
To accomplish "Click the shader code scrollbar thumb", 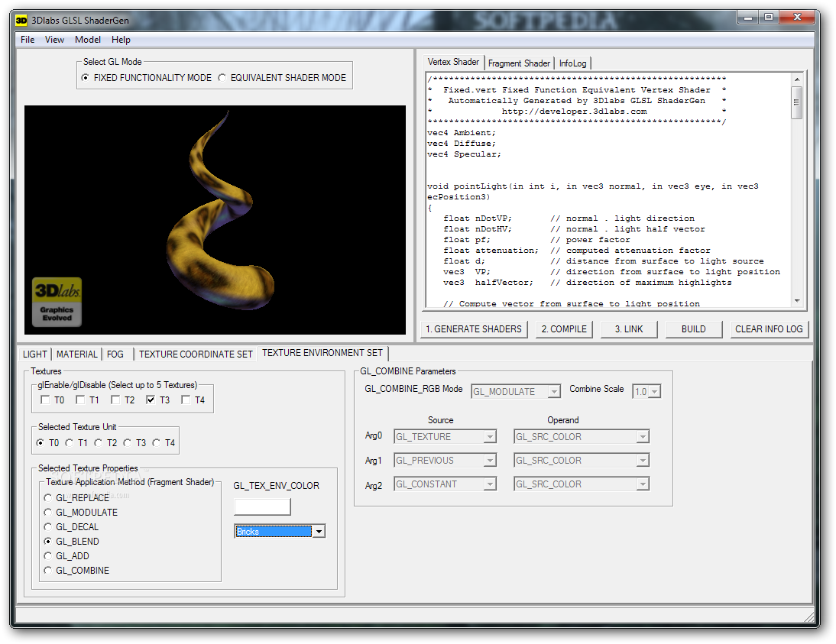I will pyautogui.click(x=797, y=102).
